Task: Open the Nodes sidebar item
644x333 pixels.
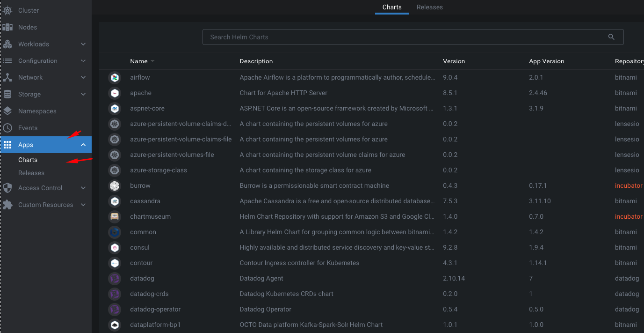Action: pos(28,27)
